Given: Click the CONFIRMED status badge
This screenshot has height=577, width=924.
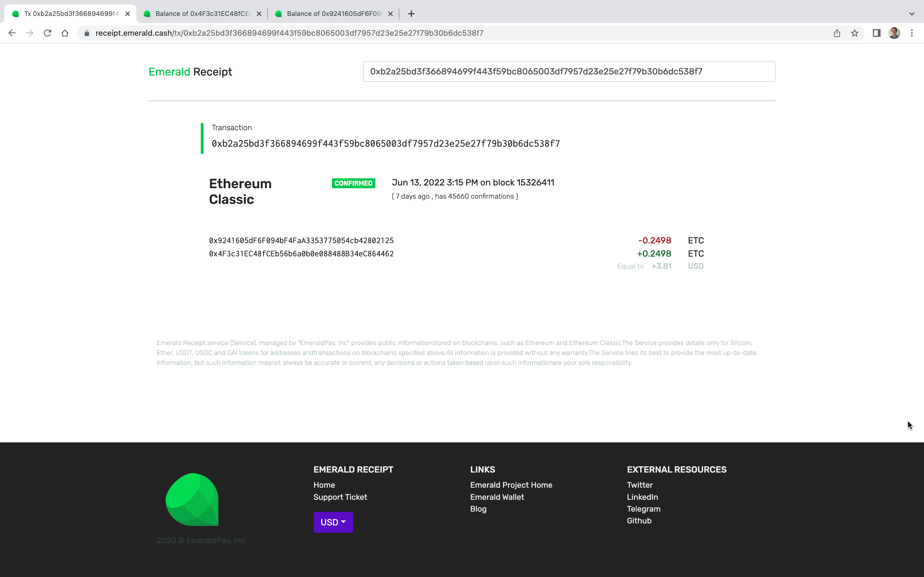Looking at the screenshot, I should 353,183.
